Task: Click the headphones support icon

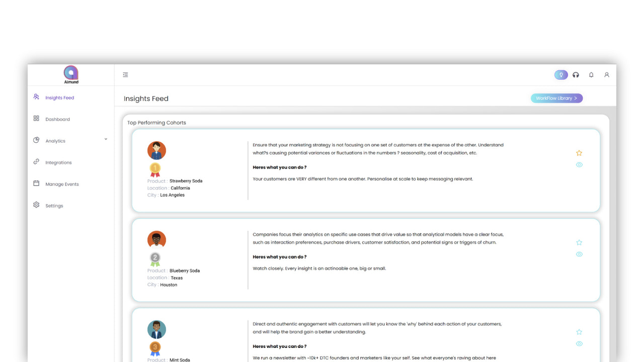Action: 576,74
